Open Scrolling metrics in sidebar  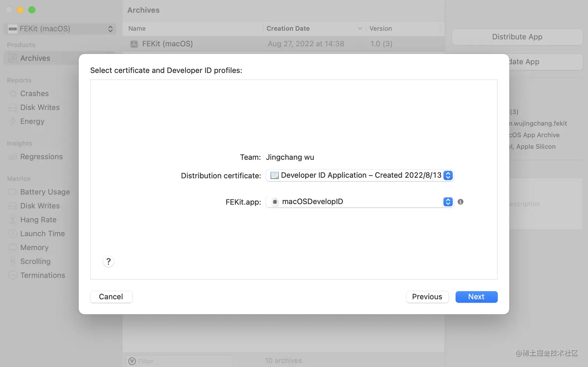[35, 262]
